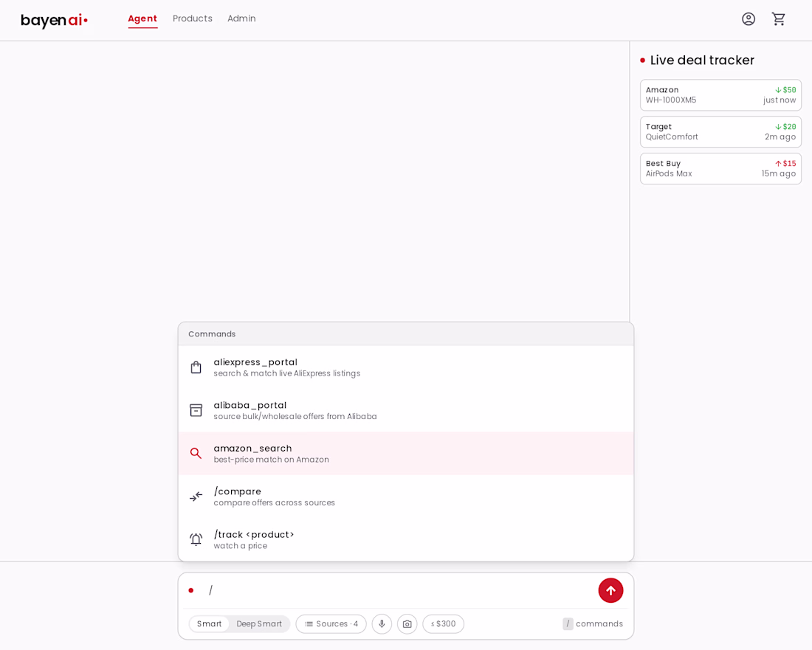Screen dimensions: 812x650
Task: Click the slash key hint icon
Action: (568, 623)
